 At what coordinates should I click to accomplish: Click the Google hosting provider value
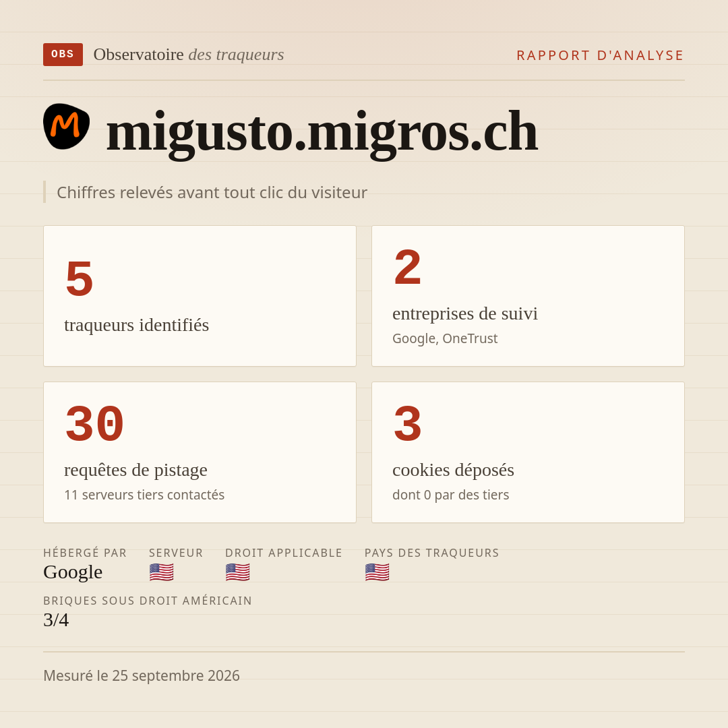pos(73,572)
